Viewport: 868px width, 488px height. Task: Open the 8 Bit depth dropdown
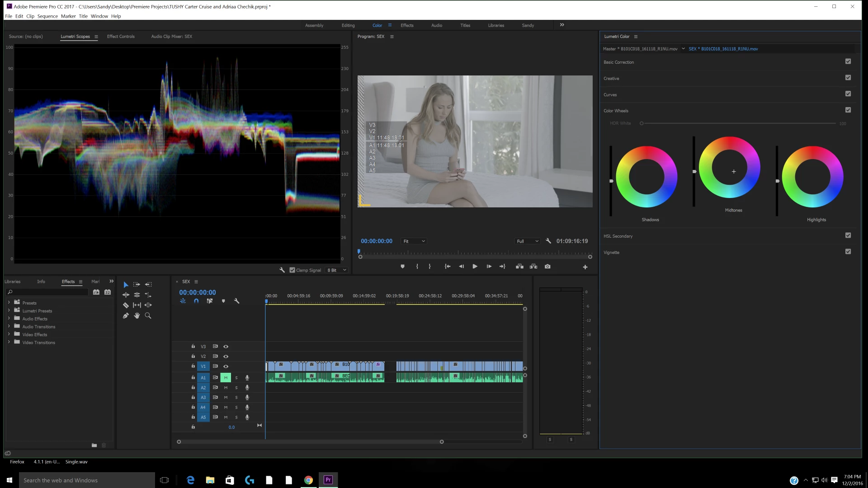337,270
